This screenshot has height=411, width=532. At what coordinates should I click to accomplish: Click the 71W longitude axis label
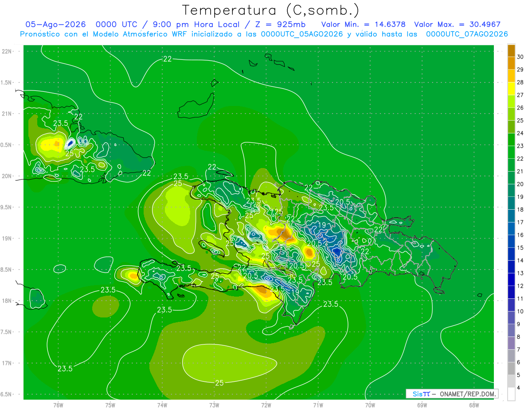click(318, 405)
